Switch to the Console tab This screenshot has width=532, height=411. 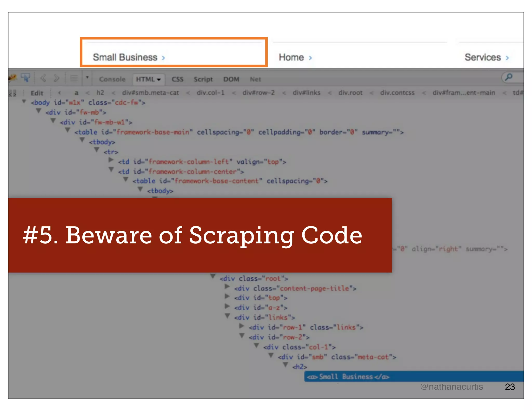coord(112,79)
